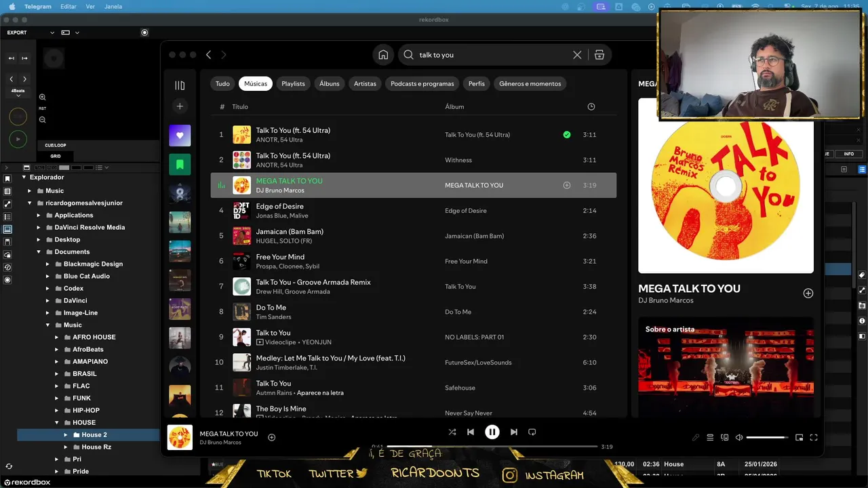Open Liked Songs heart playlist

click(x=180, y=135)
